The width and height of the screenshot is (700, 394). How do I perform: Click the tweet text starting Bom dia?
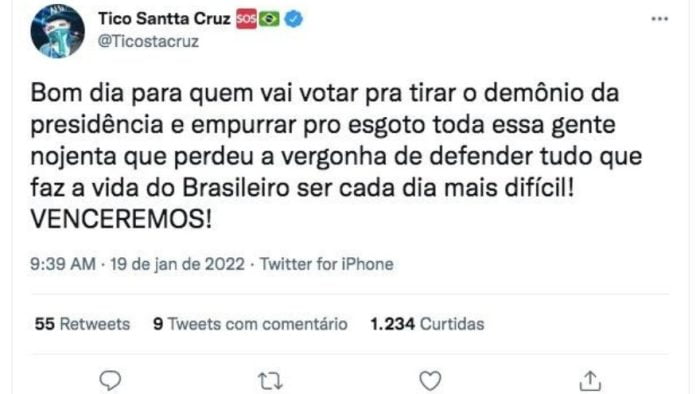[336, 156]
